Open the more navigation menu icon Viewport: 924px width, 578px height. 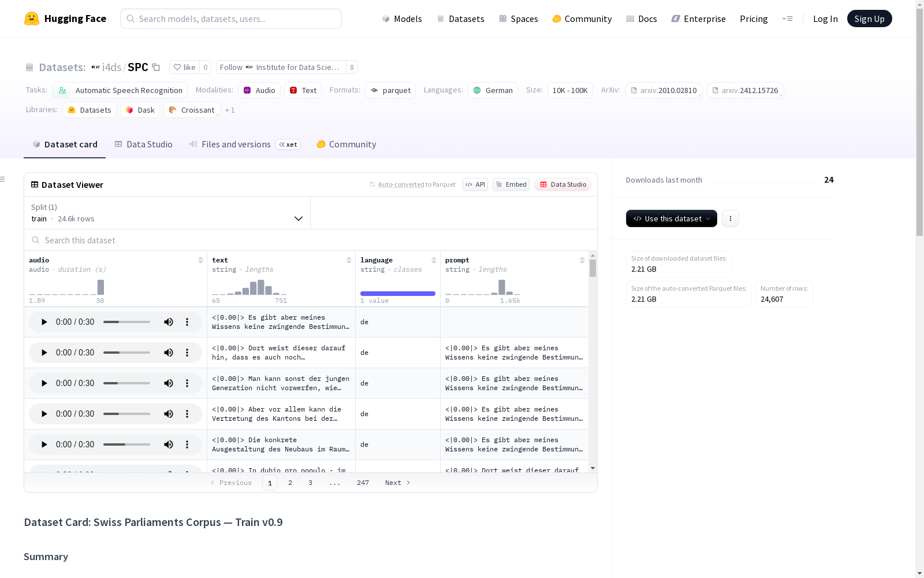click(x=787, y=18)
